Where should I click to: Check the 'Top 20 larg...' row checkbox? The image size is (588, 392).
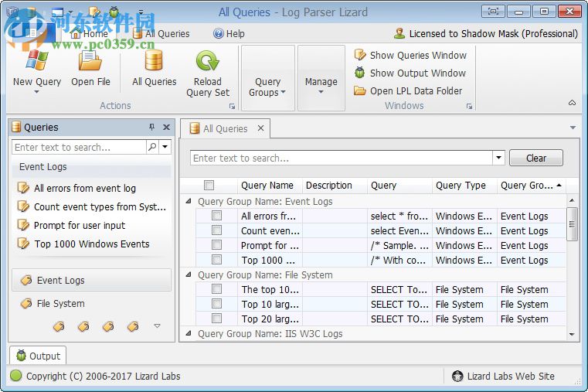217,318
